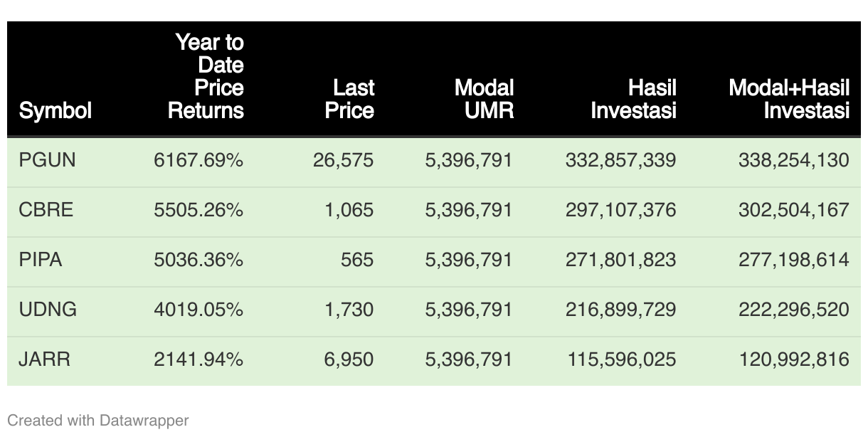Viewport: 868px width, 437px height.
Task: Click PGUN's 6167.69% return value
Action: tap(199, 160)
